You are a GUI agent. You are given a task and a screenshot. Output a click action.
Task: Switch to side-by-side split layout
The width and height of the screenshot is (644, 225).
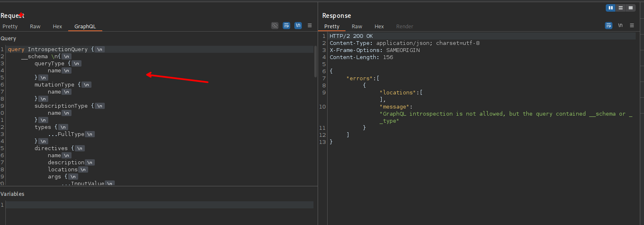(x=610, y=8)
